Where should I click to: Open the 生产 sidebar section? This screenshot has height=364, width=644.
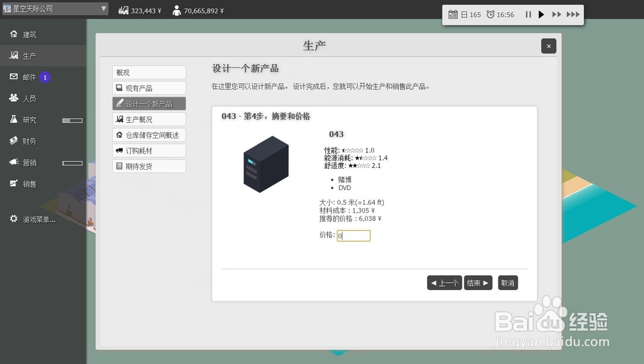click(43, 56)
